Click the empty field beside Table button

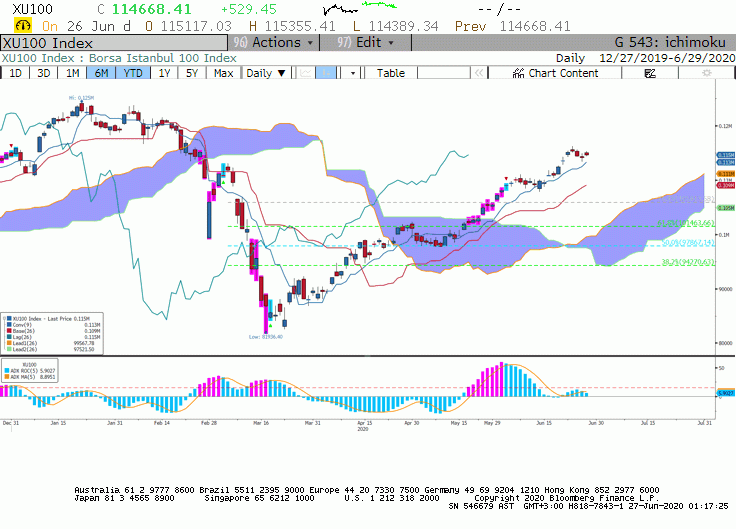tap(444, 73)
